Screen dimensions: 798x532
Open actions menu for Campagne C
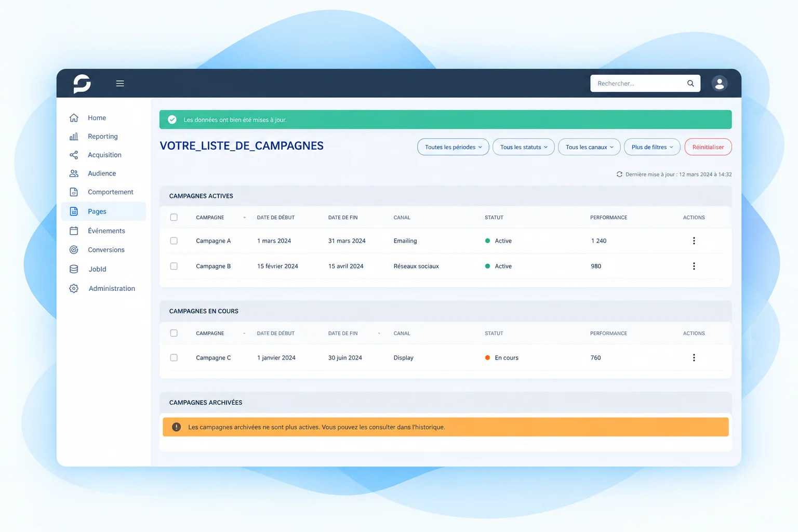pos(694,357)
